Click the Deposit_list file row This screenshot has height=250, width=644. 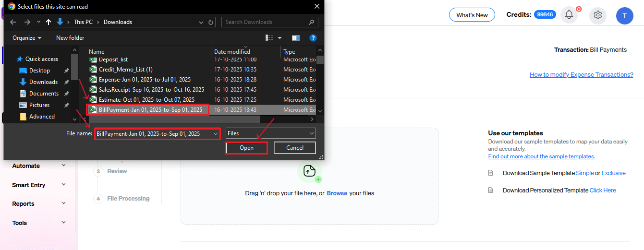(202, 60)
